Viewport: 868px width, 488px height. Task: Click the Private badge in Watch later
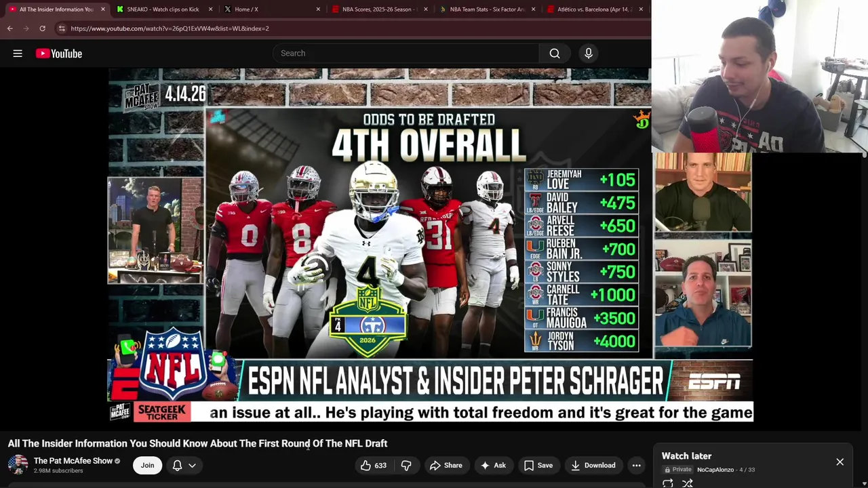[678, 470]
